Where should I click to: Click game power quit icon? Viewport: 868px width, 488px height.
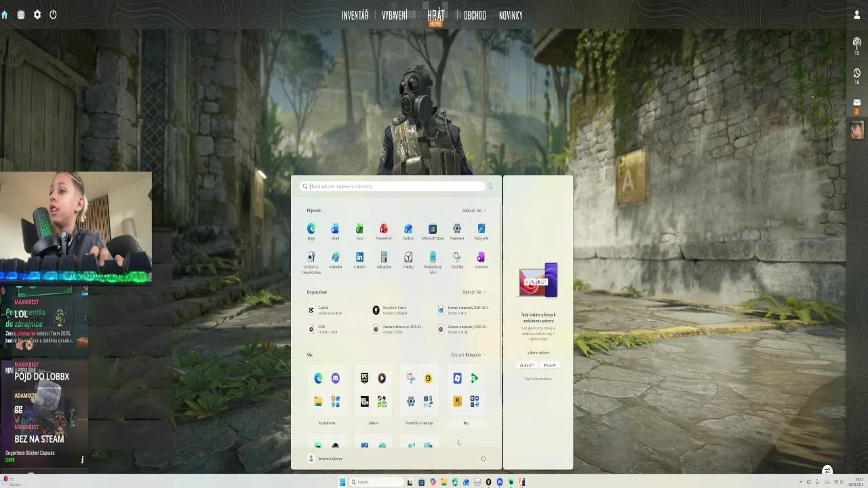(53, 14)
